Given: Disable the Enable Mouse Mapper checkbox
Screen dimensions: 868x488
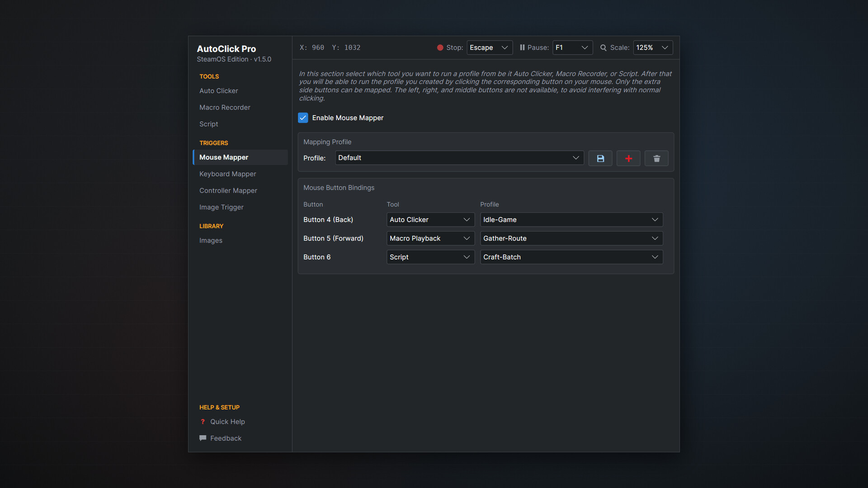Looking at the screenshot, I should click(x=303, y=118).
